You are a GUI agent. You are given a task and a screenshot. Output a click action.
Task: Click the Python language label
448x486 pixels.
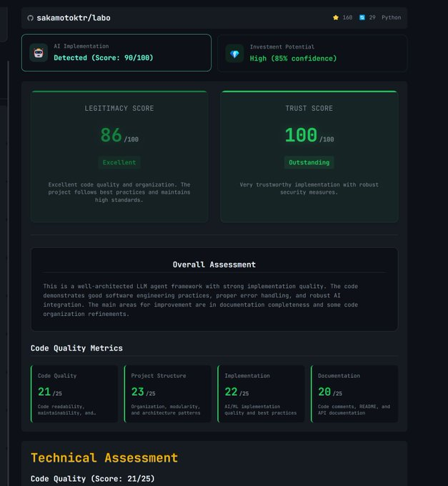pos(392,18)
